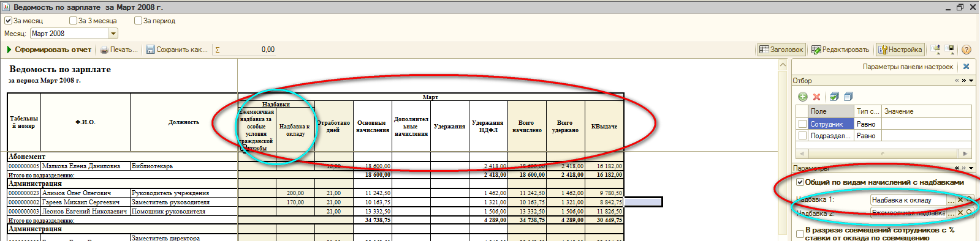Click the Сформировать отчет button
The width and height of the screenshot is (980, 241).
[49, 50]
